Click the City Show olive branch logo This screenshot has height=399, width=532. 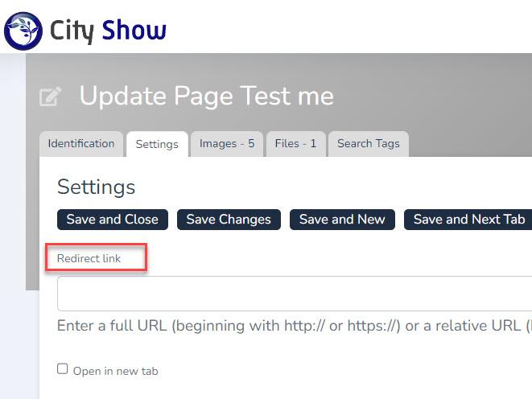(x=23, y=31)
